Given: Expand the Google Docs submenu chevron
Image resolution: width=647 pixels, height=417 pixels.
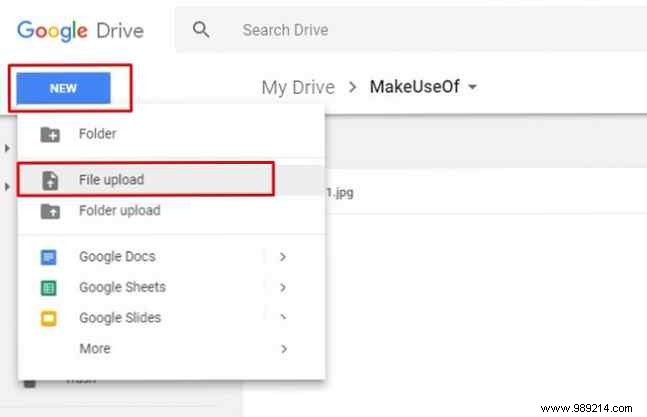Looking at the screenshot, I should coord(283,257).
